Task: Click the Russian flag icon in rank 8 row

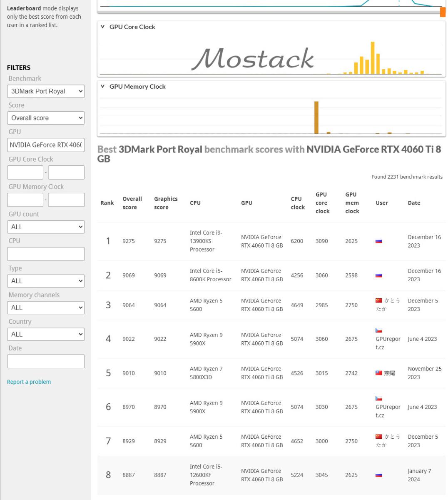Action: click(x=379, y=475)
